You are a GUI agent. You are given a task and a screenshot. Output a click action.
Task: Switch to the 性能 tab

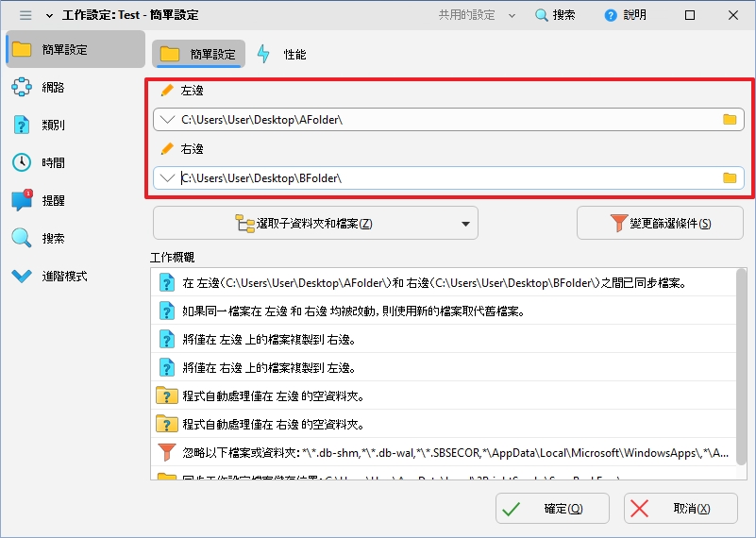point(283,55)
